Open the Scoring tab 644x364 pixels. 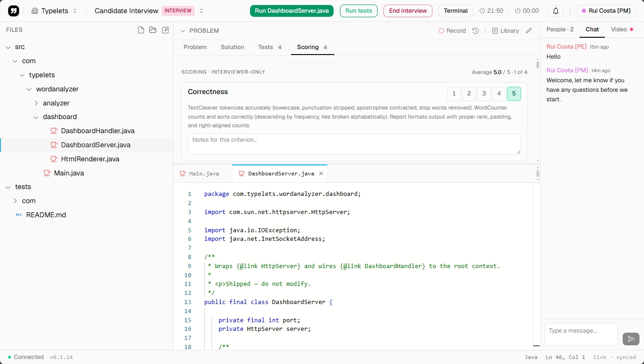(x=312, y=47)
